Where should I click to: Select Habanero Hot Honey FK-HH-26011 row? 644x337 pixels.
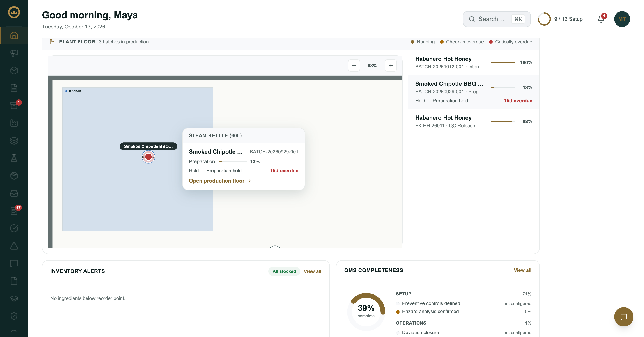(474, 122)
